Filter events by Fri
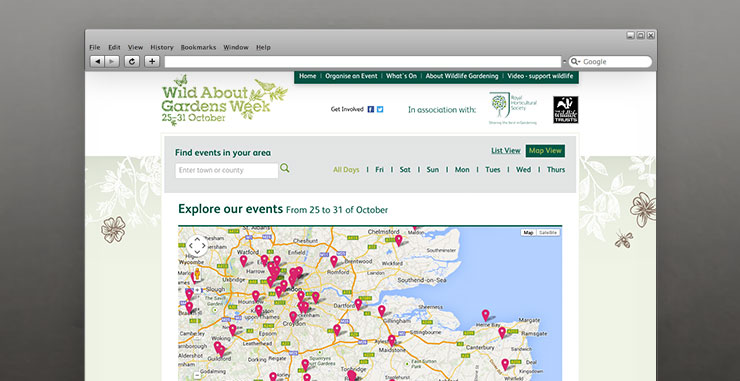740x381 pixels. click(x=379, y=169)
